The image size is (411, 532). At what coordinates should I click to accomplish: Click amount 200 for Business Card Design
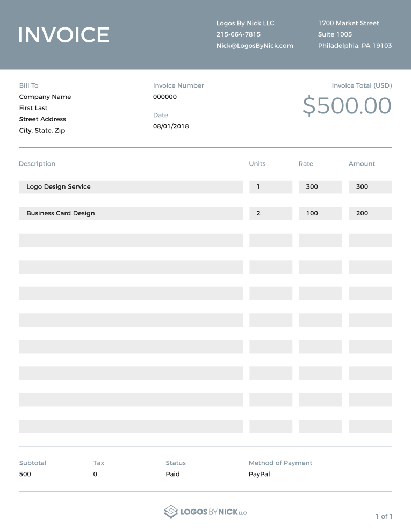(370, 214)
